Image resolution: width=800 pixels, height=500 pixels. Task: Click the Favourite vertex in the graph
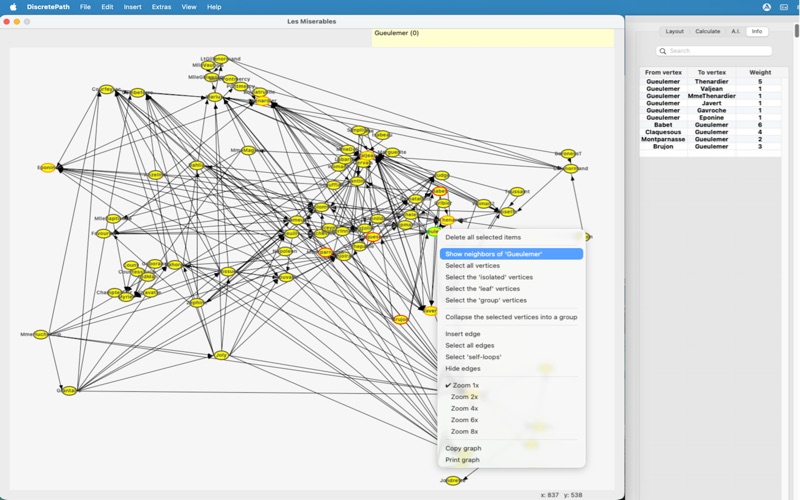[x=103, y=234]
